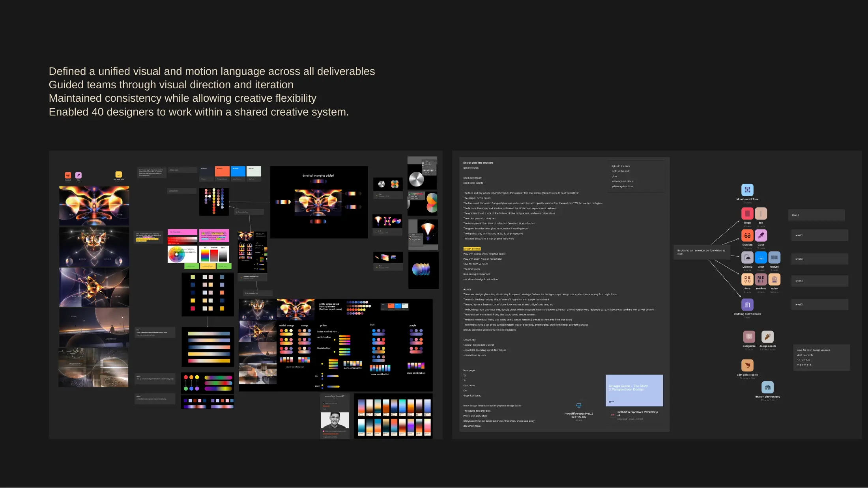This screenshot has width=868, height=488.
Task: Open the texture barcode board icon
Action: [x=774, y=258]
